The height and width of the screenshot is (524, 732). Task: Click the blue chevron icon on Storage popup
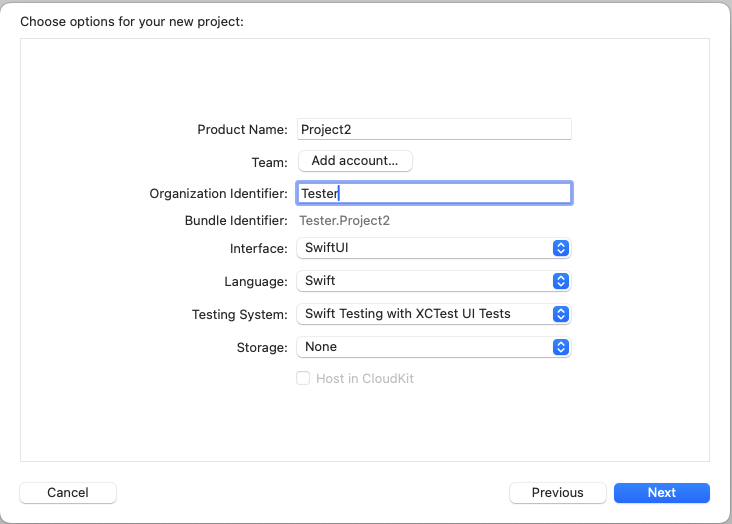pos(561,347)
